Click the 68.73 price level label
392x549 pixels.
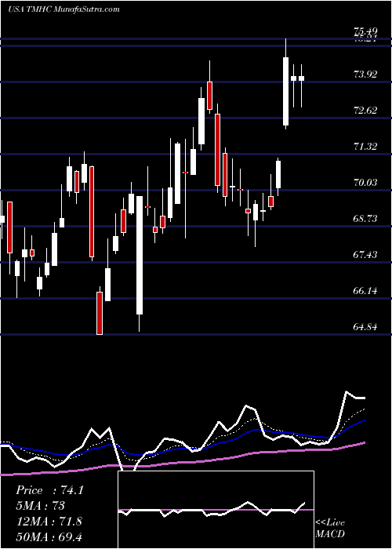coord(366,219)
